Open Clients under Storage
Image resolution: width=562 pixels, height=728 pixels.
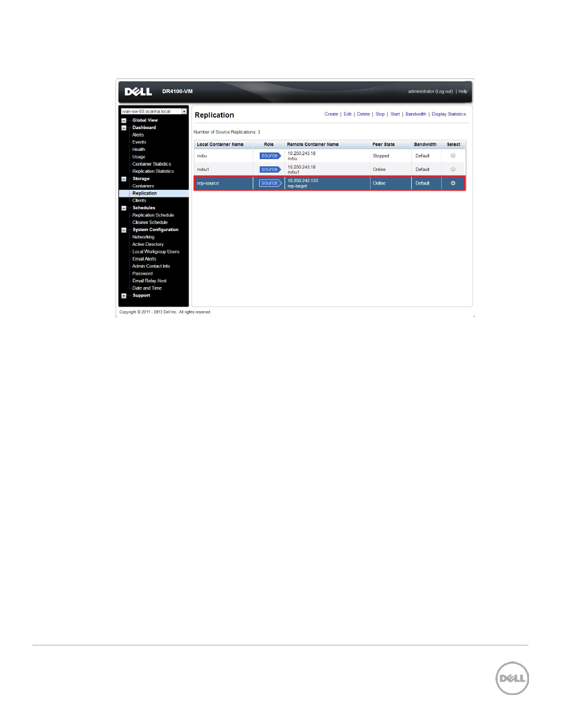(139, 200)
